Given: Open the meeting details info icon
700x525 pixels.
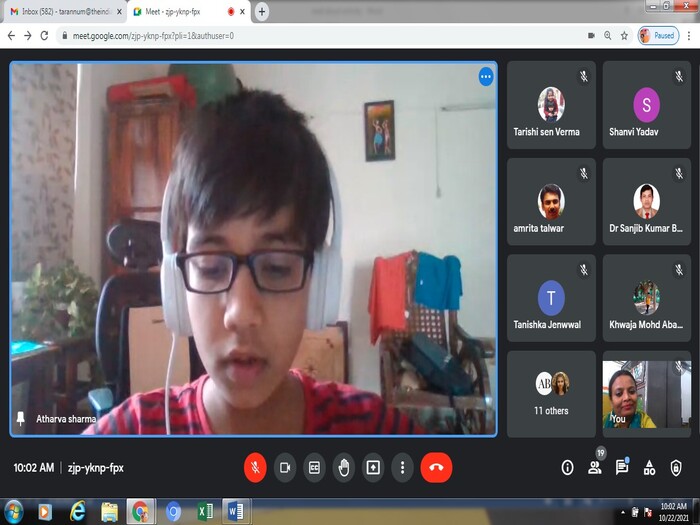Looking at the screenshot, I should (x=567, y=467).
